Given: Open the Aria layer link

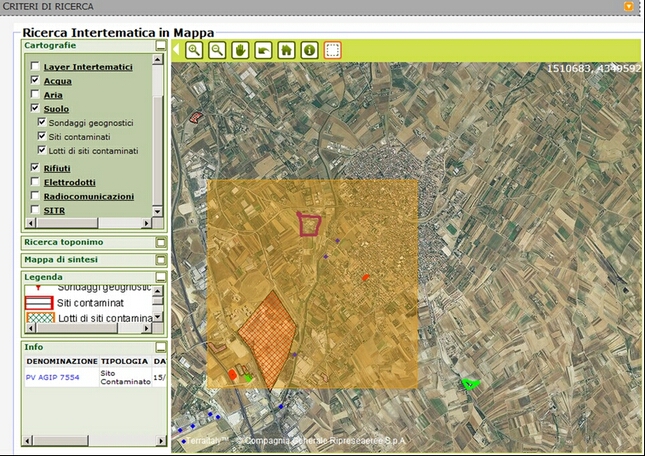Looking at the screenshot, I should (53, 95).
